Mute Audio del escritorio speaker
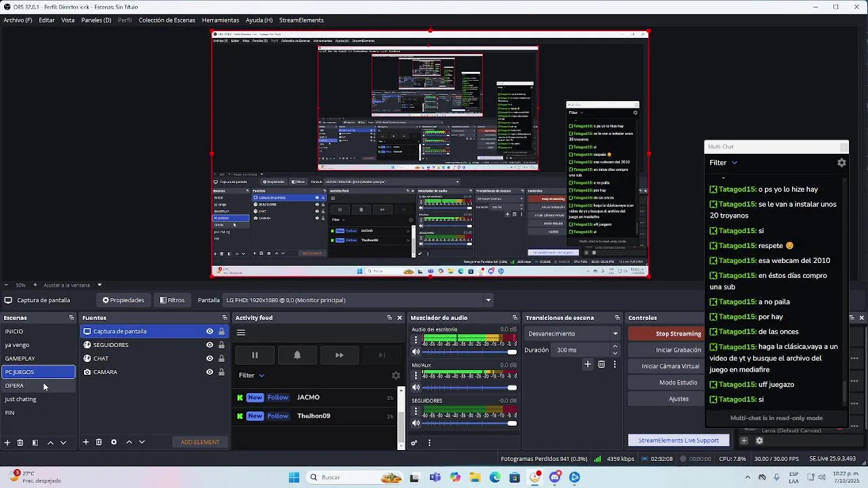The height and width of the screenshot is (488, 868). click(x=416, y=352)
